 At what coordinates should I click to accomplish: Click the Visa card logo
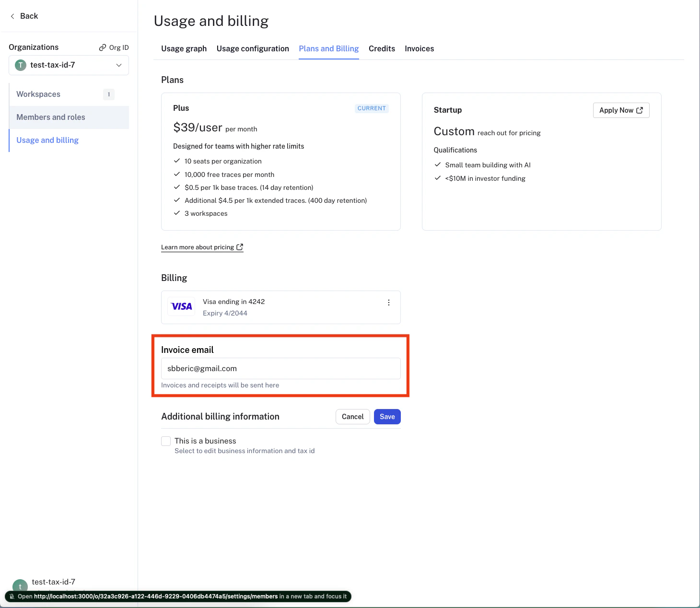click(182, 307)
